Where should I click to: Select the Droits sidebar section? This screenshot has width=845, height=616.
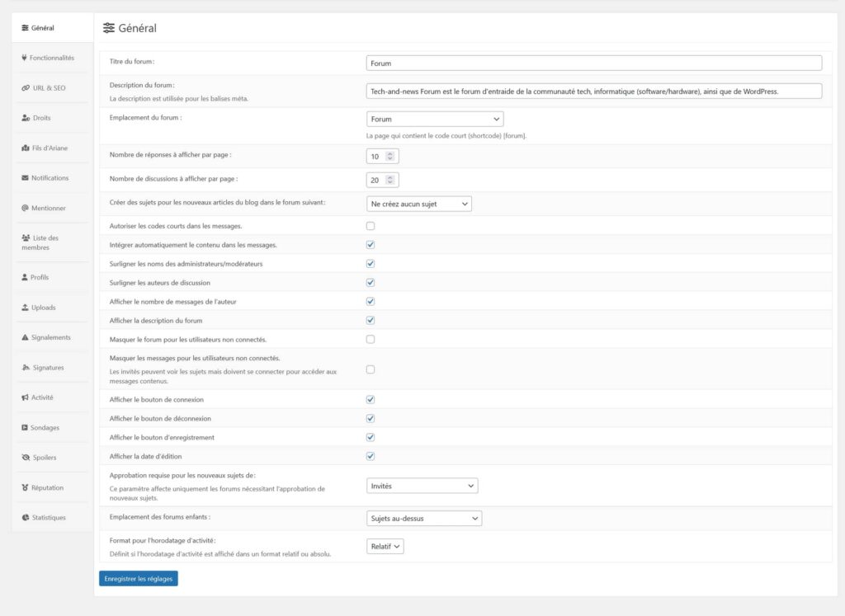tap(43, 118)
